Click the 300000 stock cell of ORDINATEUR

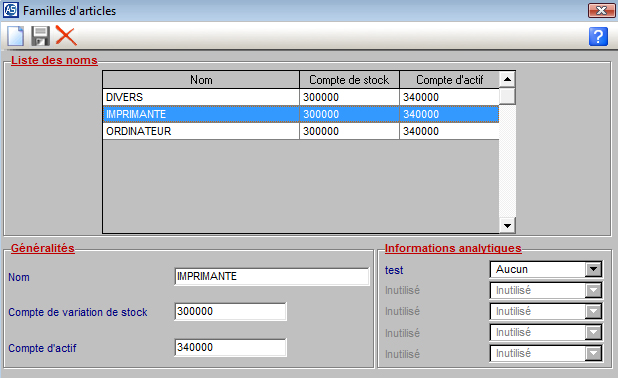coord(349,131)
